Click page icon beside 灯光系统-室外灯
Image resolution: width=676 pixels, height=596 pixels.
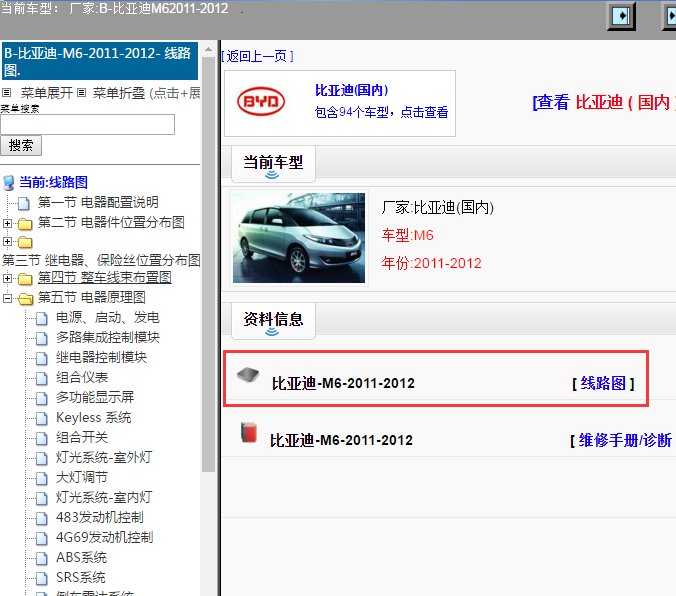[42, 458]
